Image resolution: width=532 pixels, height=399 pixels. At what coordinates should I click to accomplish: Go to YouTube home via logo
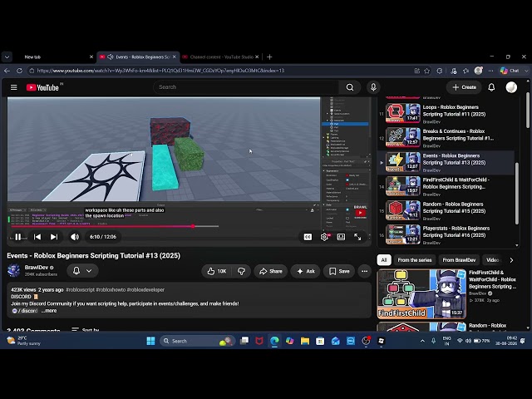43,87
